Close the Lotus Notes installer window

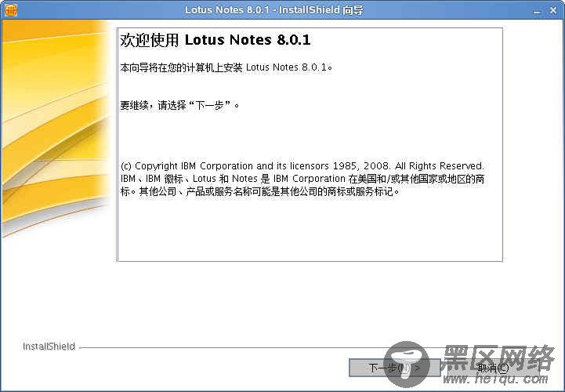tap(553, 11)
